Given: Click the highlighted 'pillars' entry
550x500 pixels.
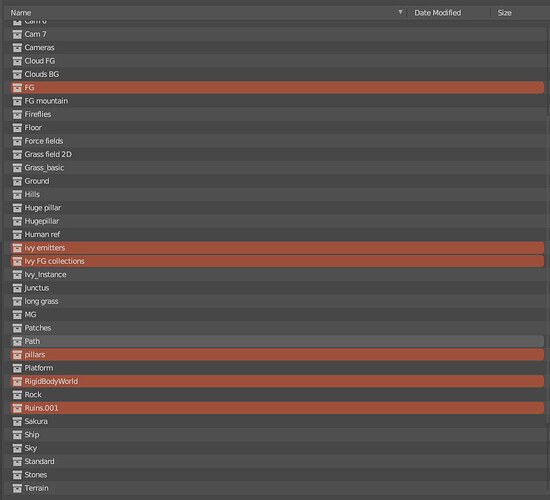Looking at the screenshot, I should point(277,355).
